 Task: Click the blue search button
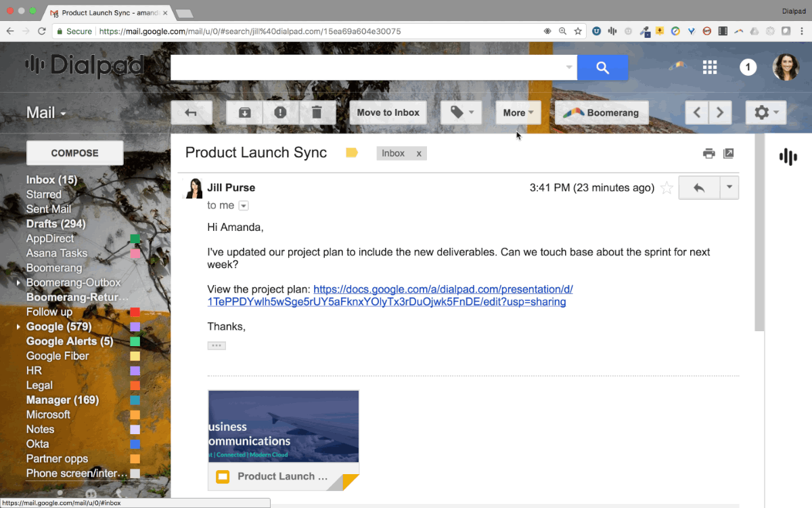[602, 68]
